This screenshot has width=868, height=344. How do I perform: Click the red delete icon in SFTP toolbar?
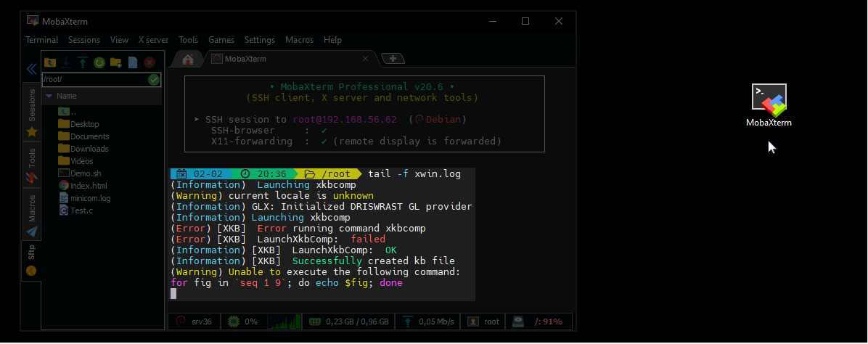point(150,62)
